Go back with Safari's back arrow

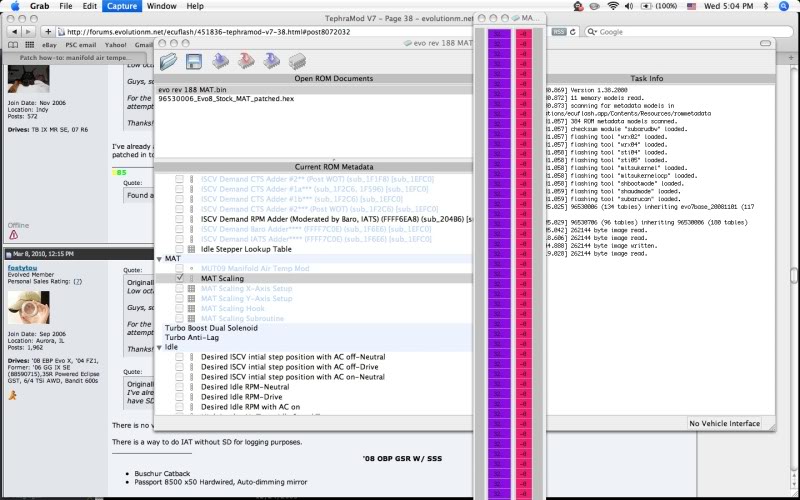(14, 32)
